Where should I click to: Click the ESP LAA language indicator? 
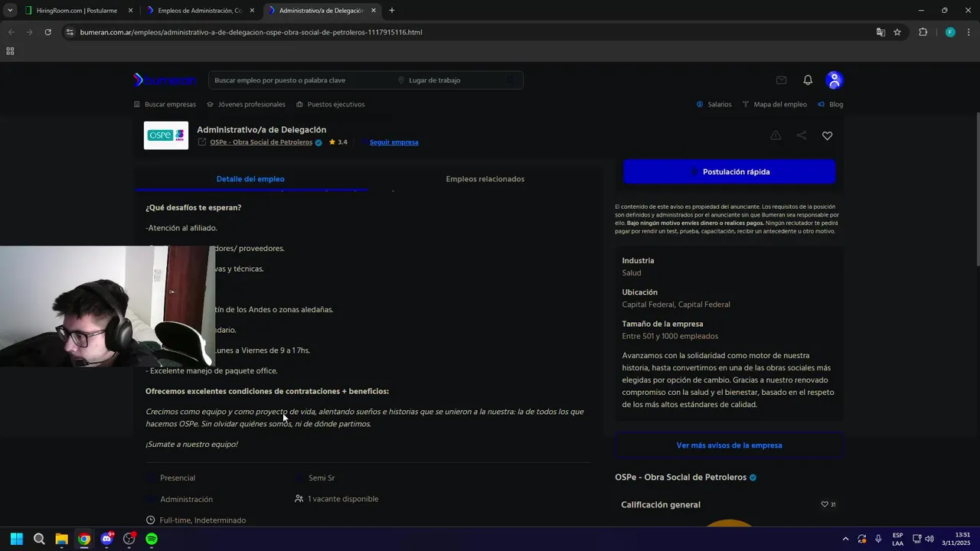coord(897,539)
